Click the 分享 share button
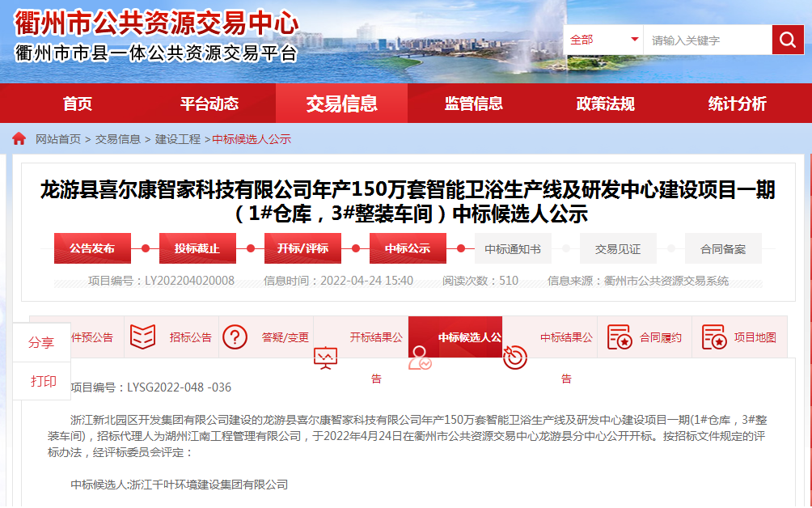812x508 pixels. (x=41, y=342)
